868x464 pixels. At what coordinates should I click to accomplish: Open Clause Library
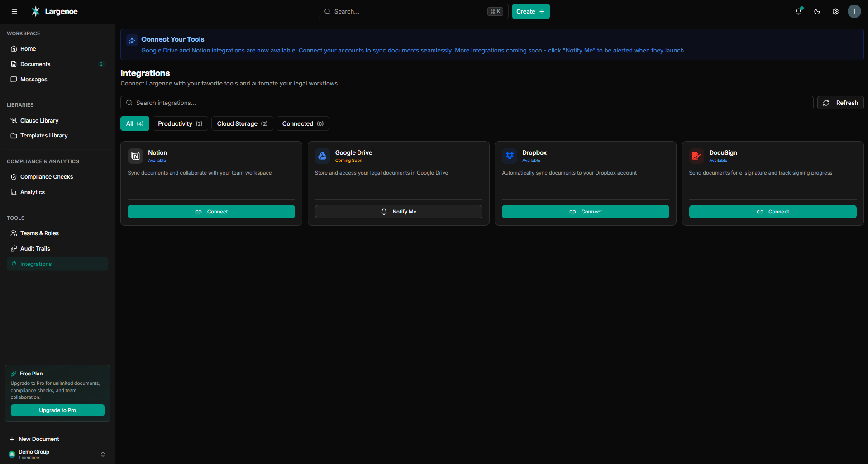[57, 121]
